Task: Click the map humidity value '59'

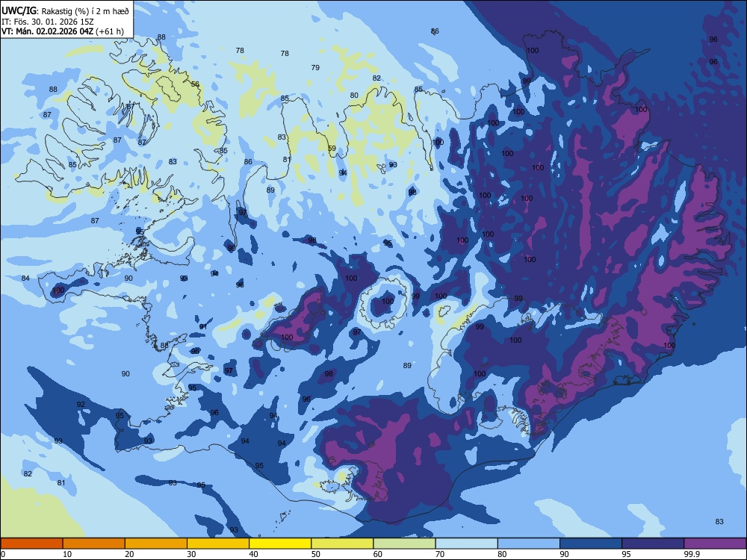Action: 332,148
